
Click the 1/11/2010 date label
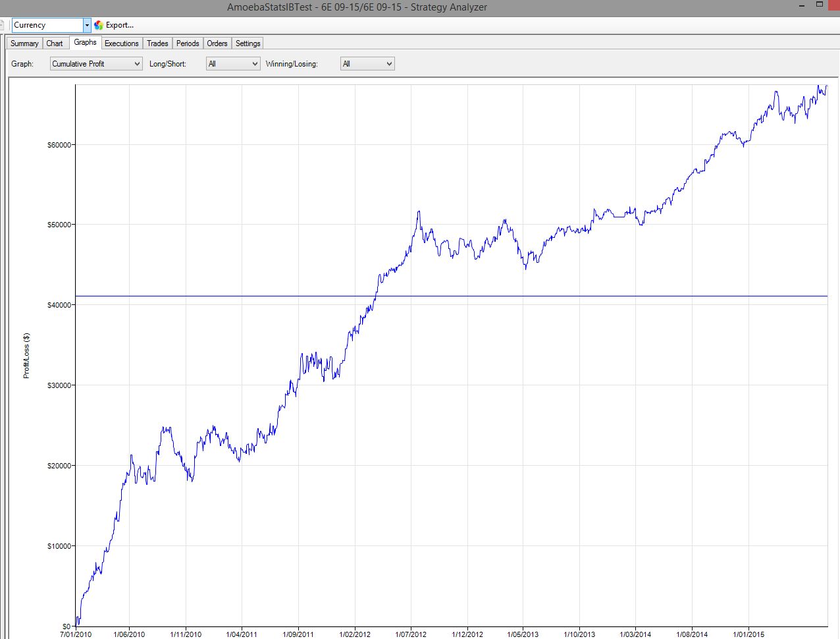186,634
